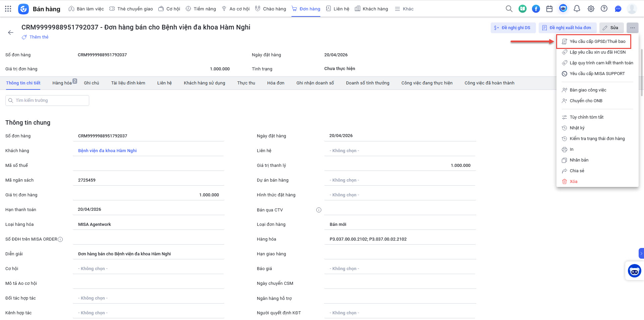
Task: Open the Hình thức đặt hàng dropdown
Action: coord(399,195)
